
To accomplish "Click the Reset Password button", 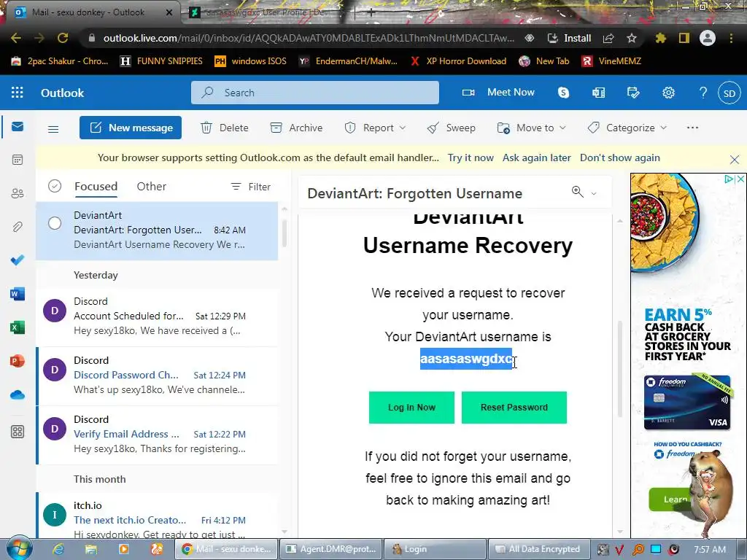I will (x=514, y=408).
